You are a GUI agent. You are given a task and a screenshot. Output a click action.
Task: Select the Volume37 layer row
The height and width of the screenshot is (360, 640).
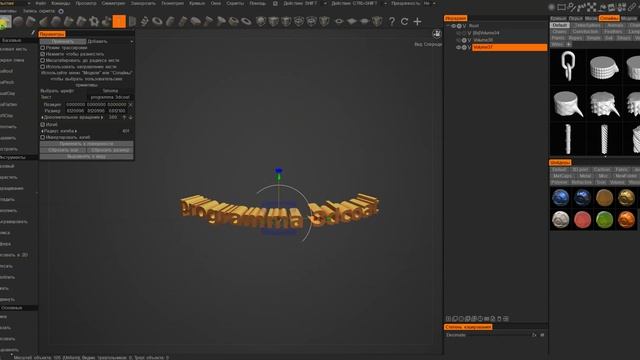click(509, 47)
